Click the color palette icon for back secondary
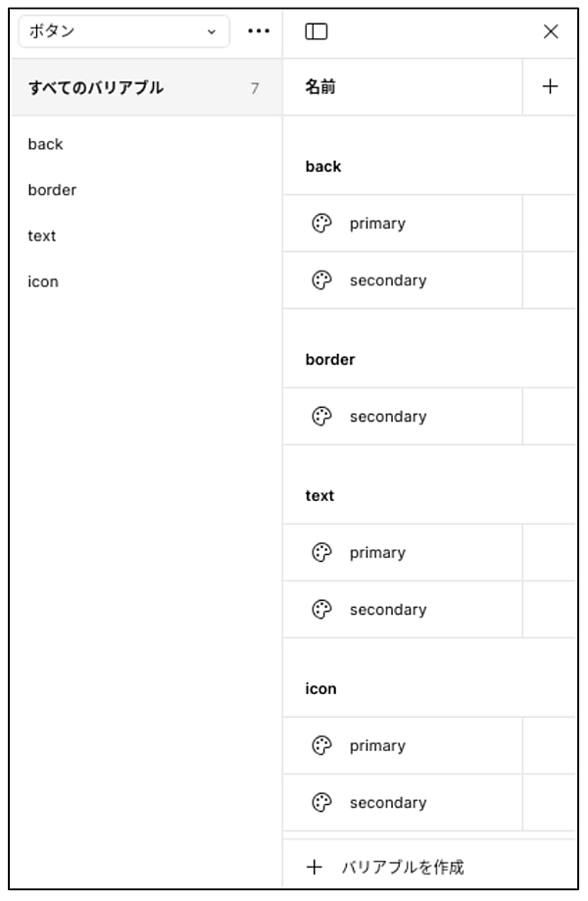This screenshot has height=901, width=588. click(x=320, y=280)
